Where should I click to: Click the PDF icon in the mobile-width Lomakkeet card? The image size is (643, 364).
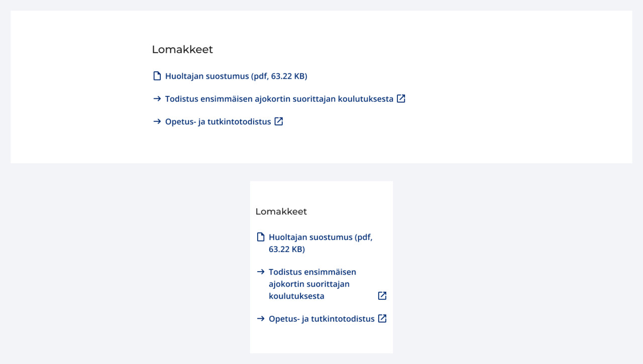(260, 236)
